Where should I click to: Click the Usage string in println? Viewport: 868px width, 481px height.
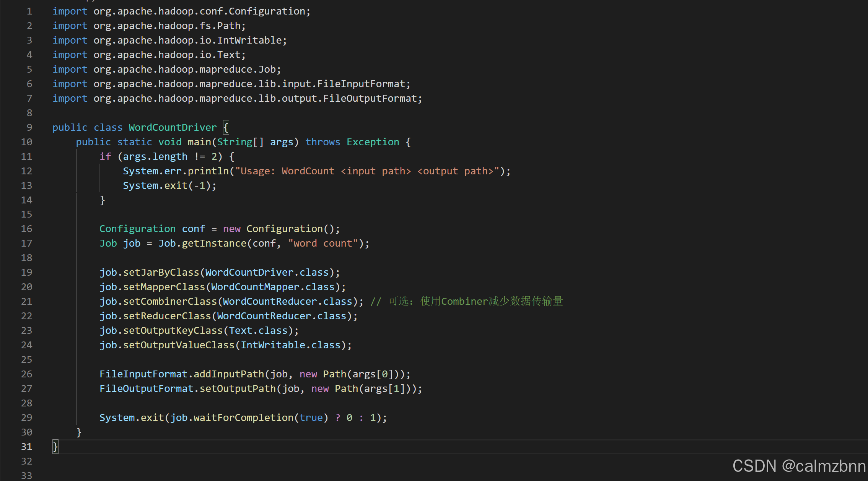click(x=367, y=171)
